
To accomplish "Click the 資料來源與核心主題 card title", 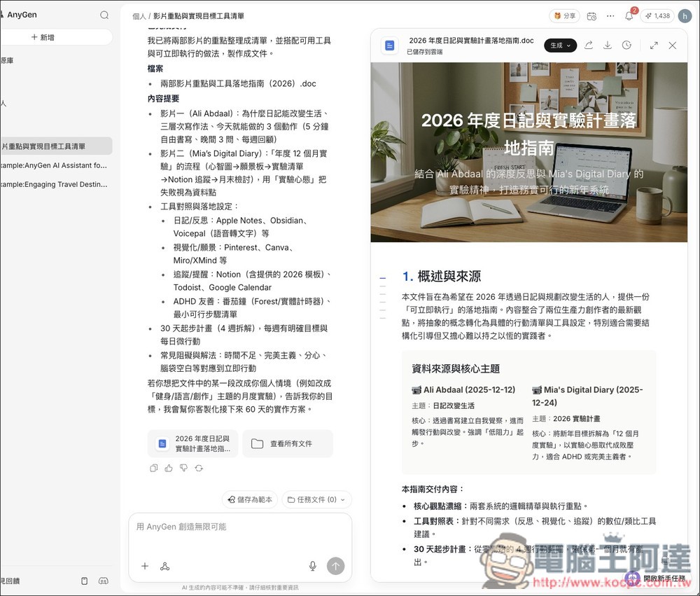I will [456, 368].
